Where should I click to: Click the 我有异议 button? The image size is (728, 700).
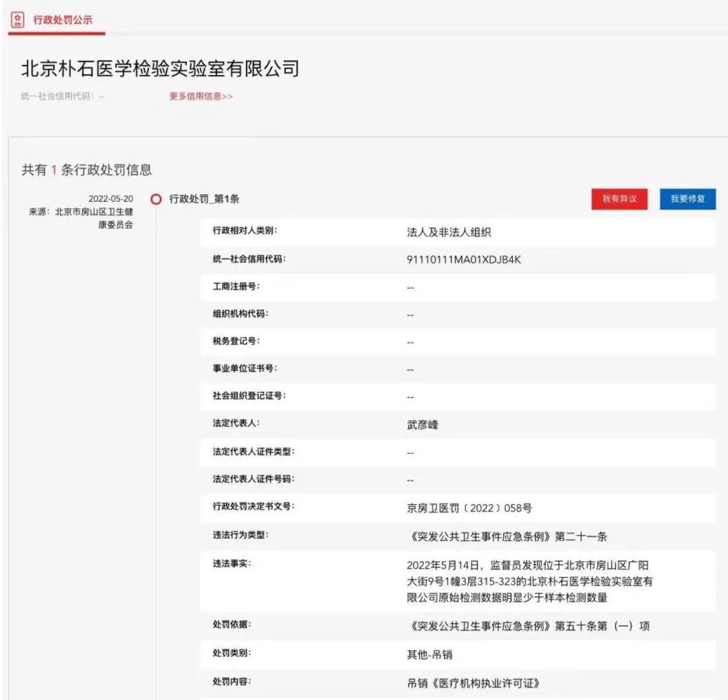point(619,199)
